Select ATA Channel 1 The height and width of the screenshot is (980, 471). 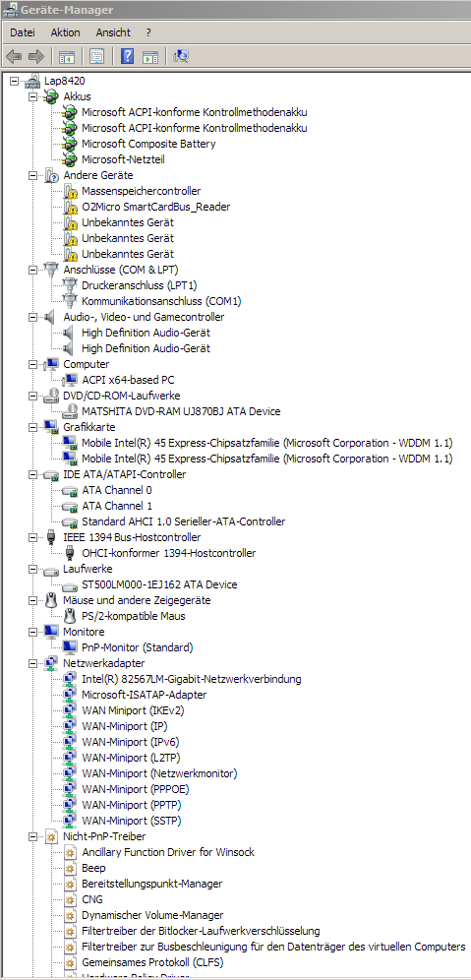click(117, 506)
